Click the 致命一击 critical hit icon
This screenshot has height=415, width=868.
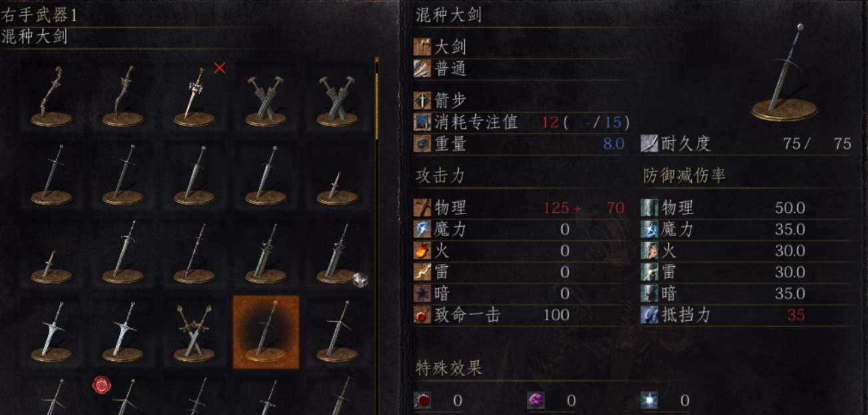(x=422, y=315)
